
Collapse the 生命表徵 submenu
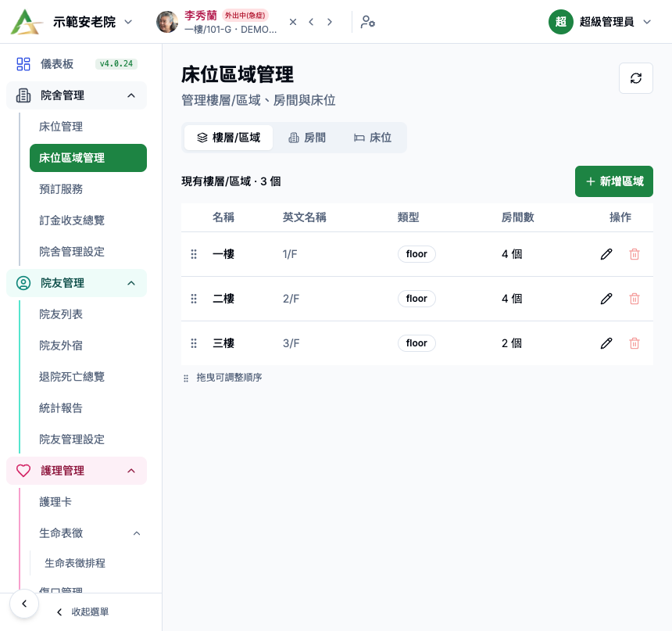[88, 533]
